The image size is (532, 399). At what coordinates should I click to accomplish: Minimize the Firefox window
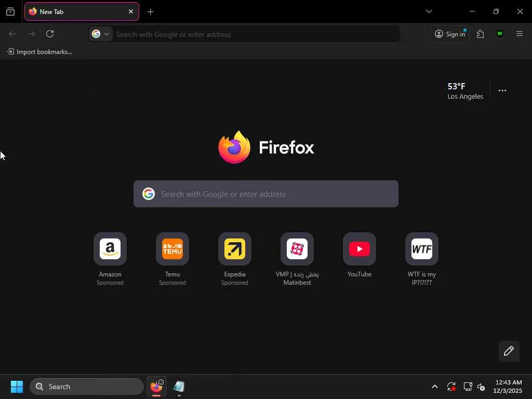[472, 11]
